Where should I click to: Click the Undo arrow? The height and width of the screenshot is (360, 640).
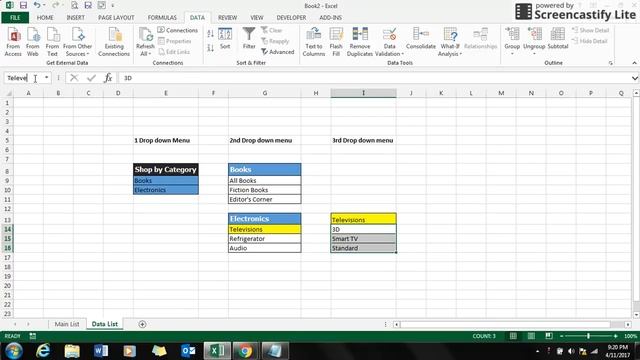coord(37,5)
